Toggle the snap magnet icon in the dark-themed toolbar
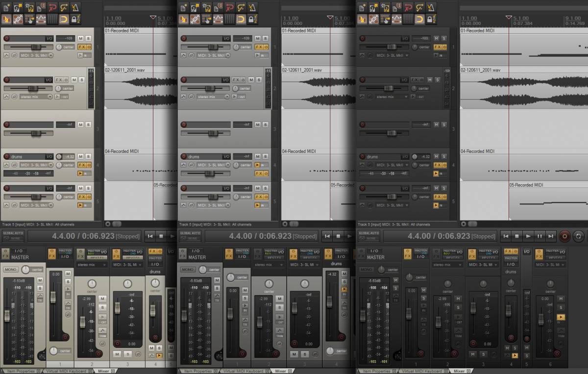The image size is (588, 374). point(419,19)
